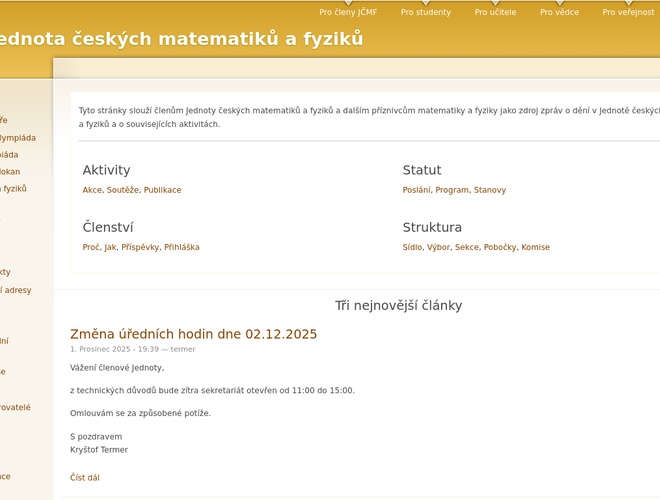660x500 pixels.
Task: Open the Výbor link
Action: click(439, 247)
